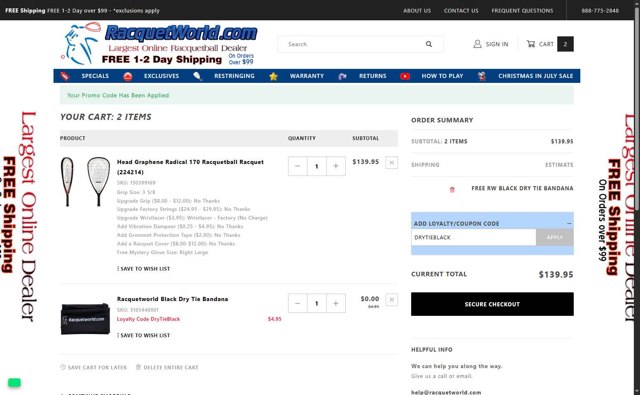Open the Warranty page
The image size is (640, 395).
pos(307,76)
